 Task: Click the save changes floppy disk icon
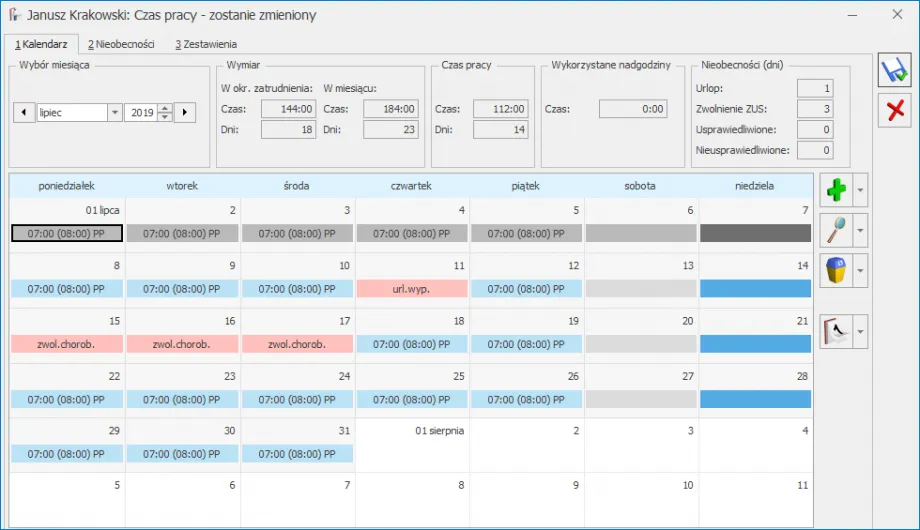(893, 71)
